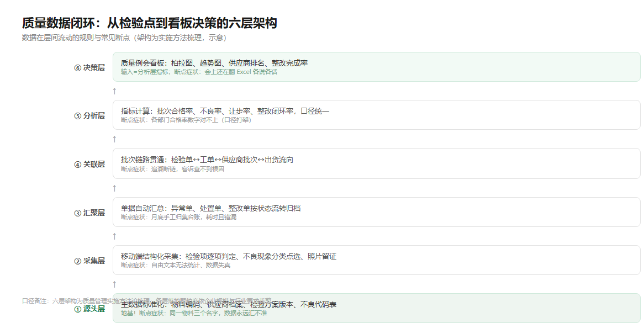
Task: Select the ⑥ 决策层 label
Action: [x=89, y=68]
